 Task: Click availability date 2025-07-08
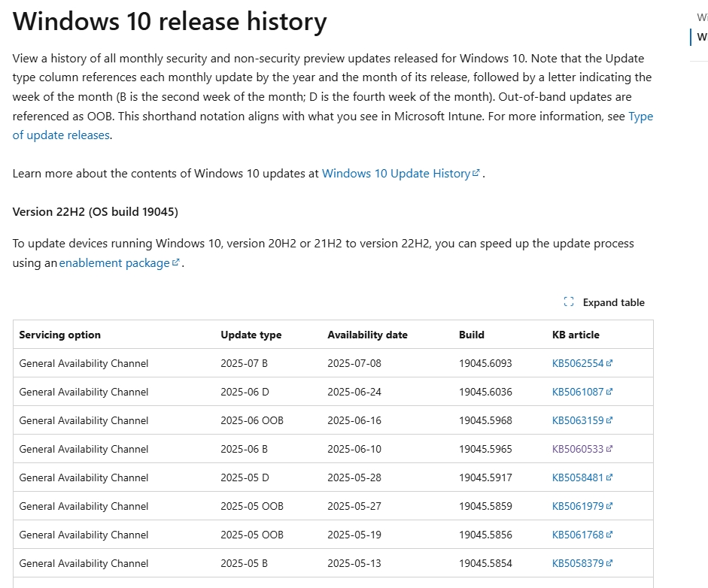click(x=354, y=363)
